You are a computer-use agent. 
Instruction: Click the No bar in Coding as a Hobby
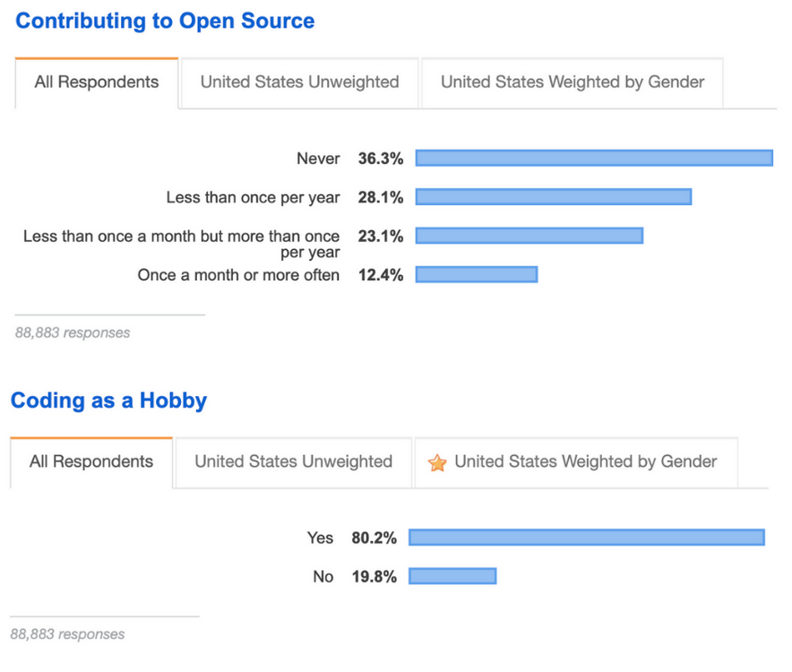click(x=453, y=575)
